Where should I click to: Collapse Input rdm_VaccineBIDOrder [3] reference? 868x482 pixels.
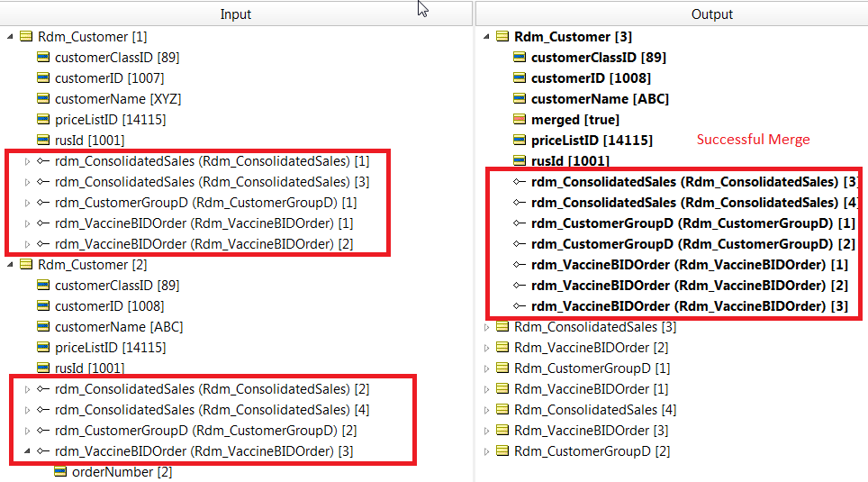coord(27,451)
